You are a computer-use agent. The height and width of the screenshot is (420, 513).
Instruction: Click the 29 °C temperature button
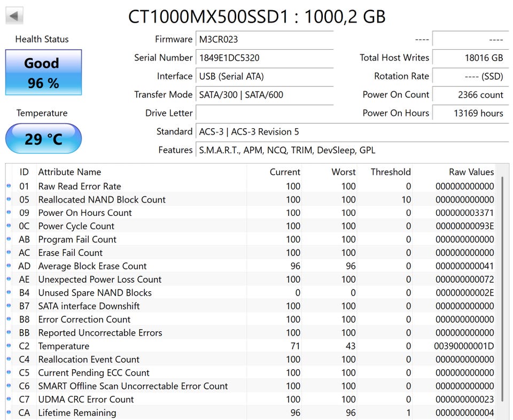click(x=43, y=139)
